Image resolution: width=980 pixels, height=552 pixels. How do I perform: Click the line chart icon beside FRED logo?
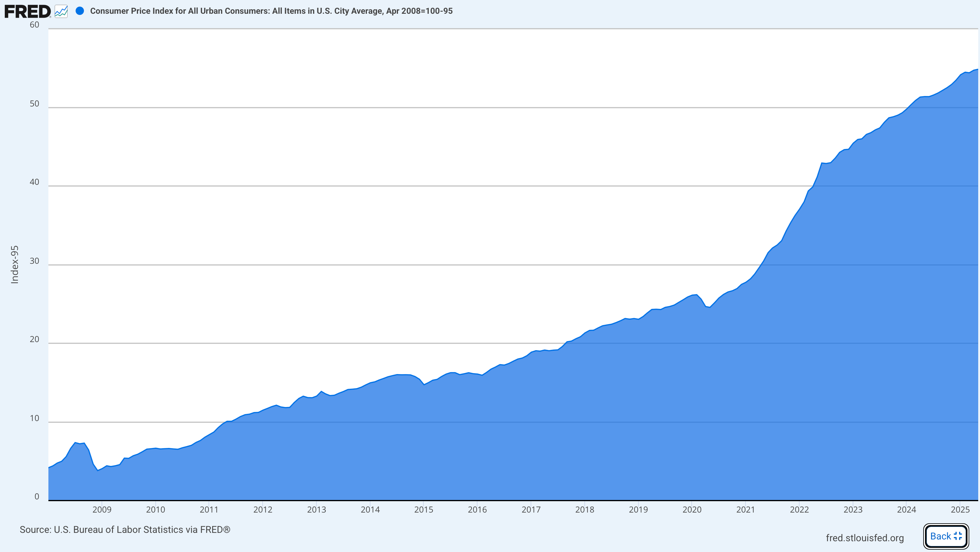tap(61, 11)
